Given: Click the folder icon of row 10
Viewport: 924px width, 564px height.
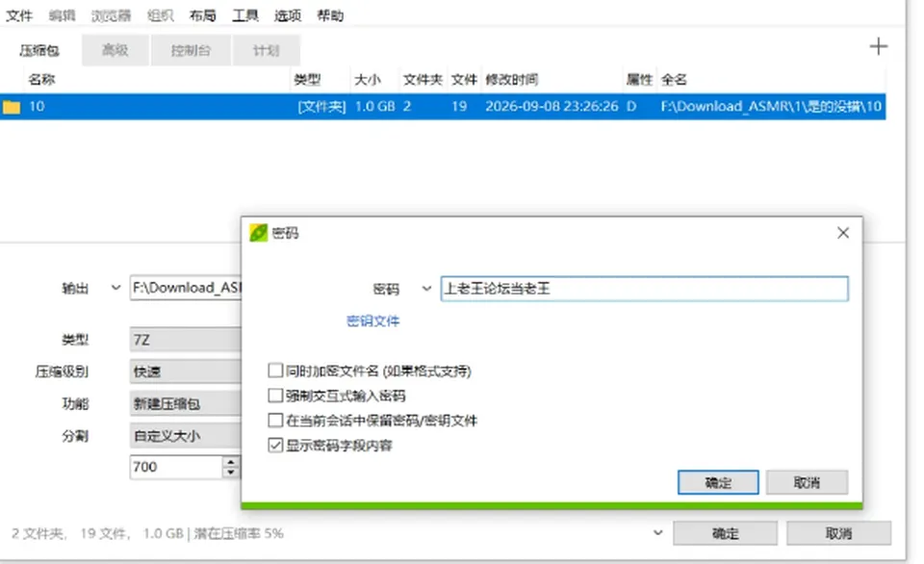Looking at the screenshot, I should [12, 107].
